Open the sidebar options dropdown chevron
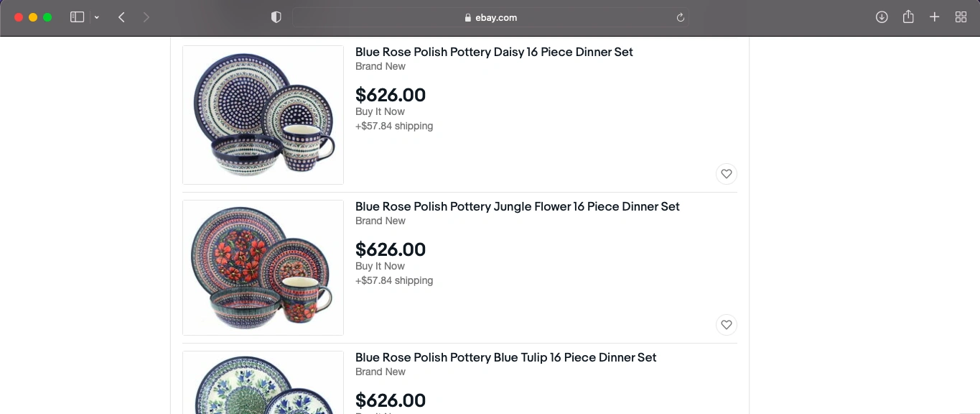Screen dimensions: 980x414 96,17
